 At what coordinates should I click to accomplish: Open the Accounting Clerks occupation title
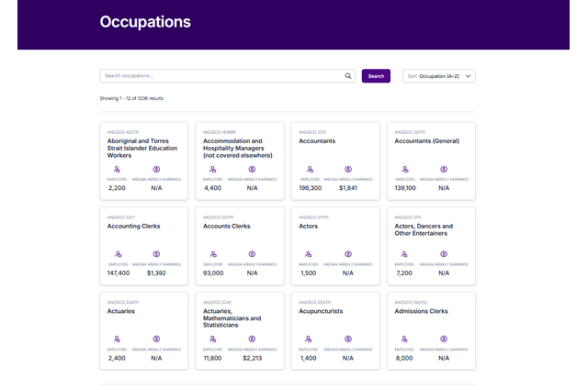click(133, 227)
